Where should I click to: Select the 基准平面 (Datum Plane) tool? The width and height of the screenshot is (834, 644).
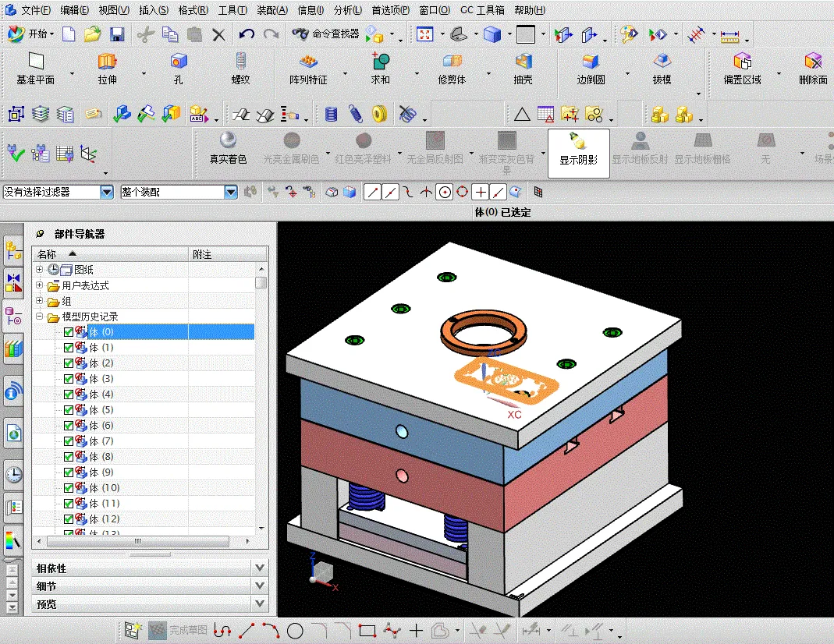pyautogui.click(x=36, y=62)
